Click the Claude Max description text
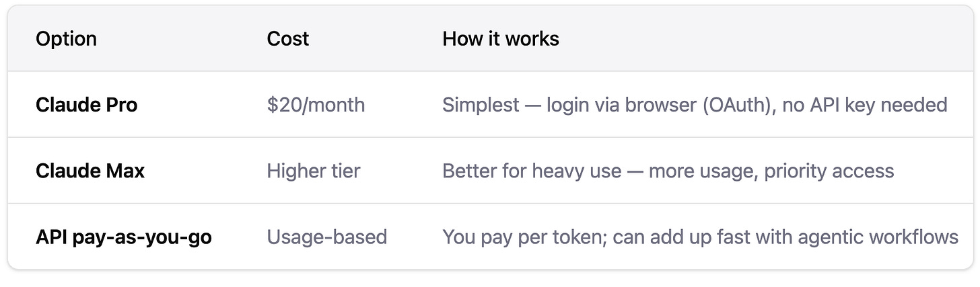The width and height of the screenshot is (980, 287). 668,171
